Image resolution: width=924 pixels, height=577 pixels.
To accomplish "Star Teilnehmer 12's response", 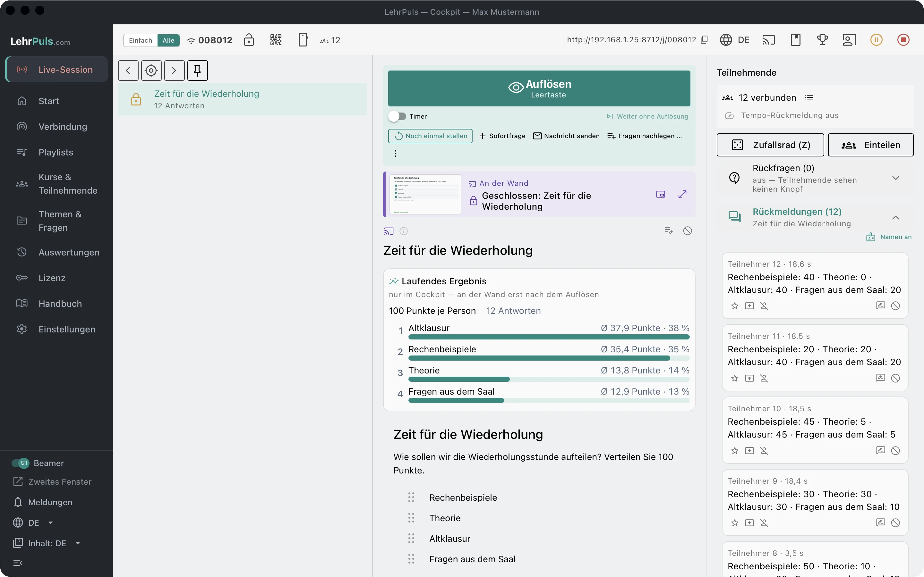I will 735,306.
